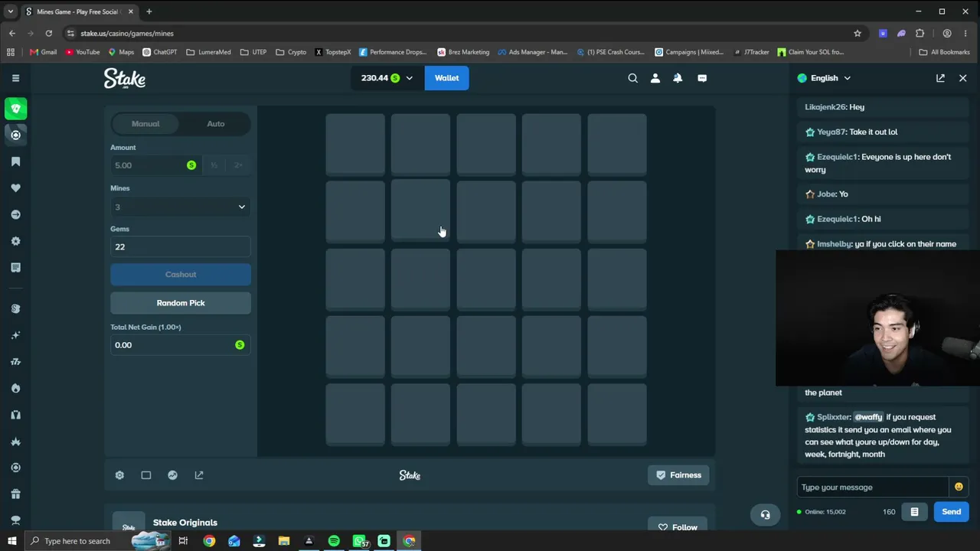Screen dimensions: 980x551
Task: Expand the Crypto bookmarks folder
Action: [x=291, y=52]
